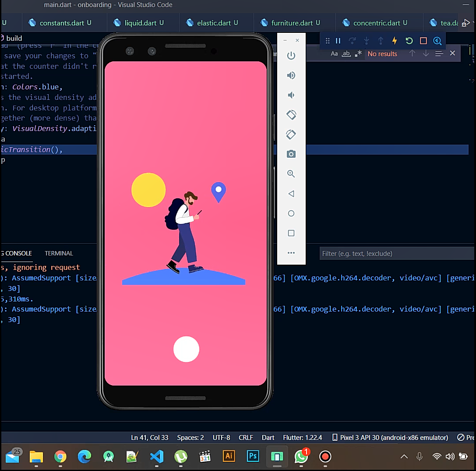Take a screenshot using the emulator camera icon
Image resolution: width=476 pixels, height=471 pixels.
pos(291,154)
